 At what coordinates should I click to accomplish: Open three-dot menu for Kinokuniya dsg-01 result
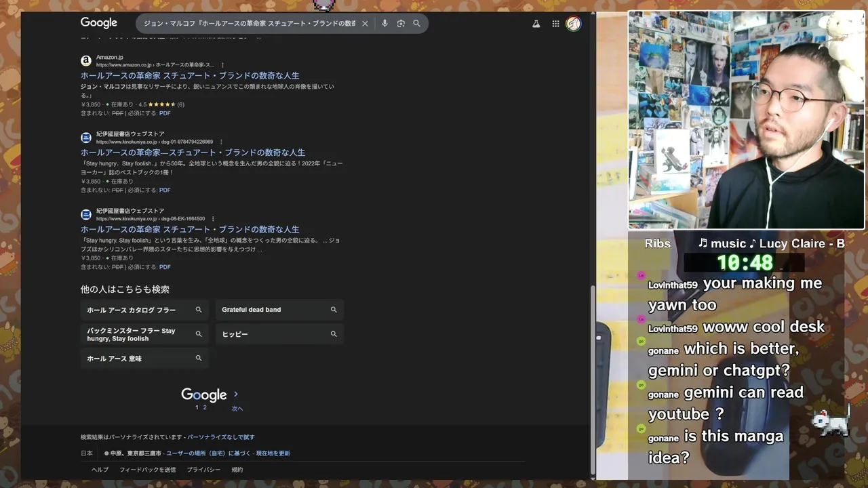(222, 142)
